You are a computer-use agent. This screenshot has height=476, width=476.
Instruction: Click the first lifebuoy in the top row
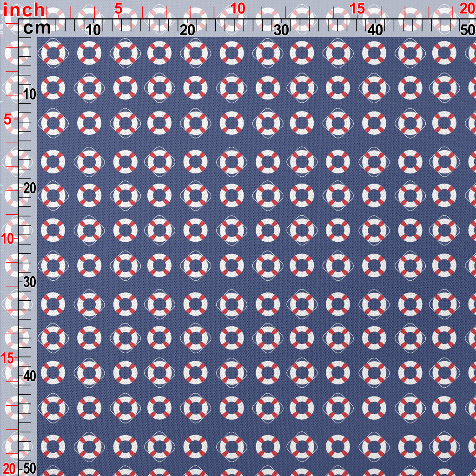[53, 53]
